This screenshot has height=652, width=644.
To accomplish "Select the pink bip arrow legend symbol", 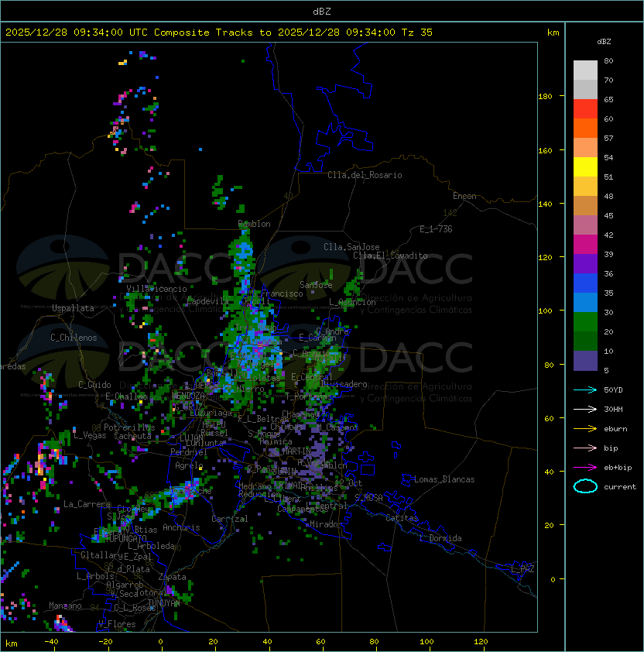I will coord(585,448).
